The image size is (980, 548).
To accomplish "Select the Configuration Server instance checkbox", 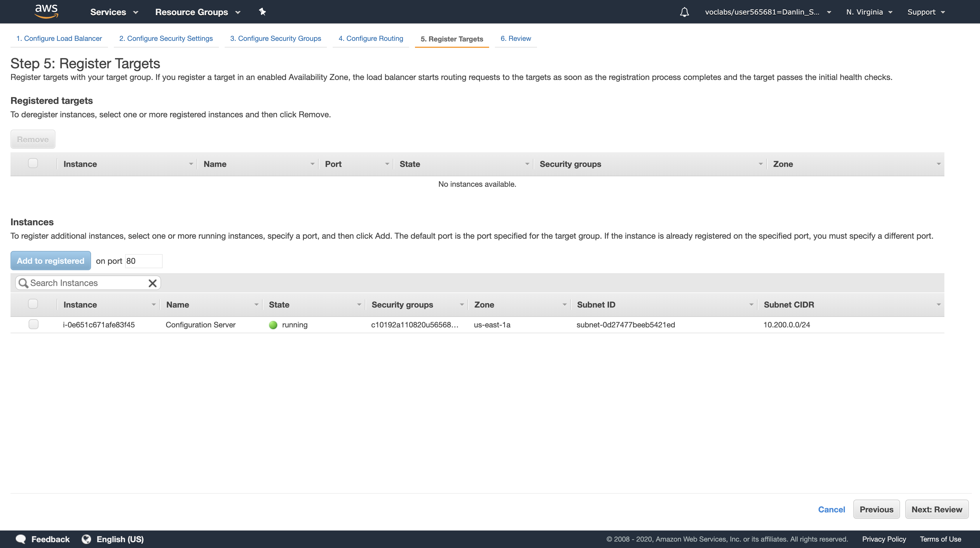I will pyautogui.click(x=34, y=324).
